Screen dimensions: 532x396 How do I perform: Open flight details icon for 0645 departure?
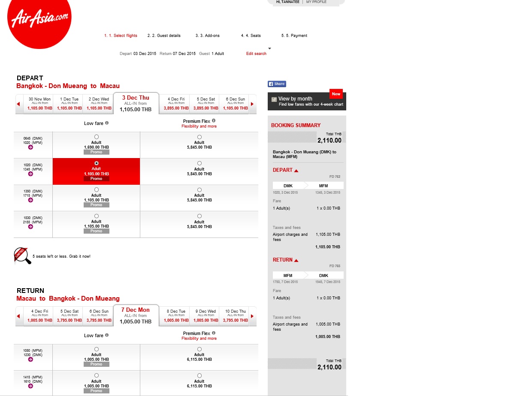(x=30, y=147)
